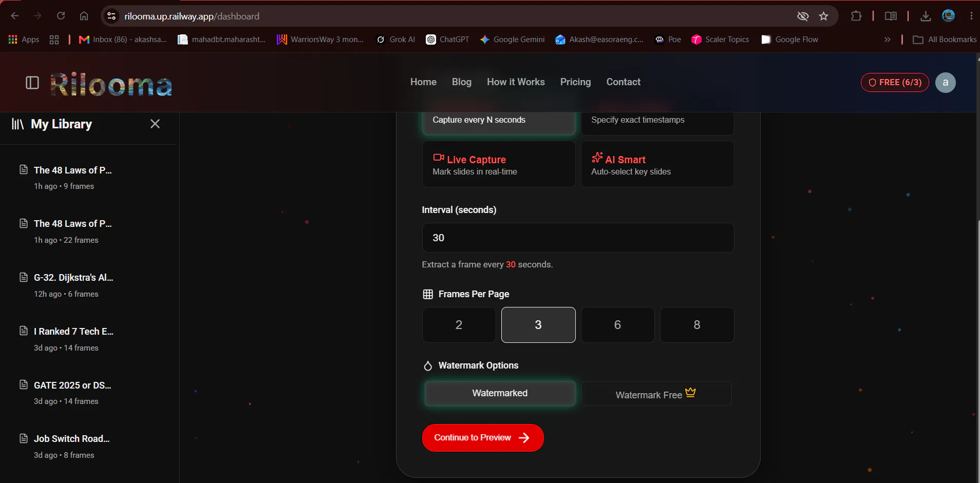The width and height of the screenshot is (980, 483).
Task: Navigate to Pricing
Action: click(575, 82)
